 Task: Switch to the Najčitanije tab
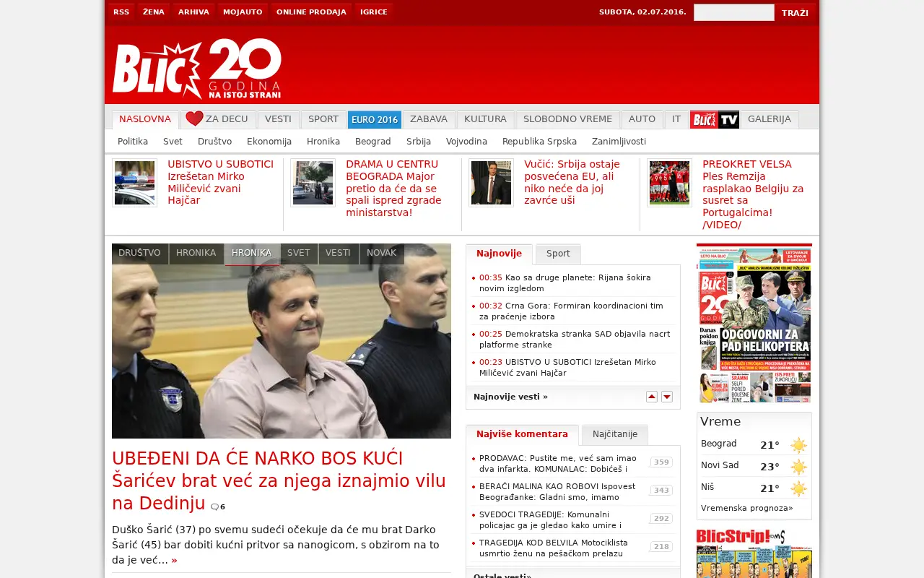[615, 434]
